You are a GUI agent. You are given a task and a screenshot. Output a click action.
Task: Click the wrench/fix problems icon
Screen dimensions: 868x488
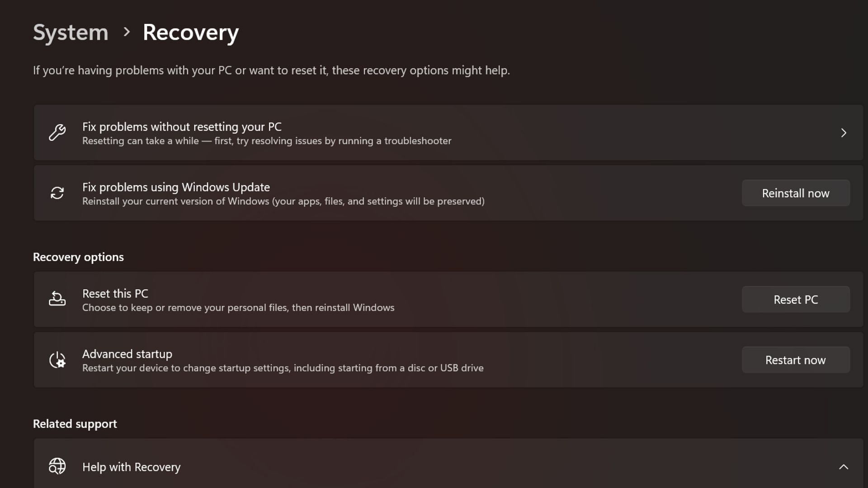pos(57,132)
